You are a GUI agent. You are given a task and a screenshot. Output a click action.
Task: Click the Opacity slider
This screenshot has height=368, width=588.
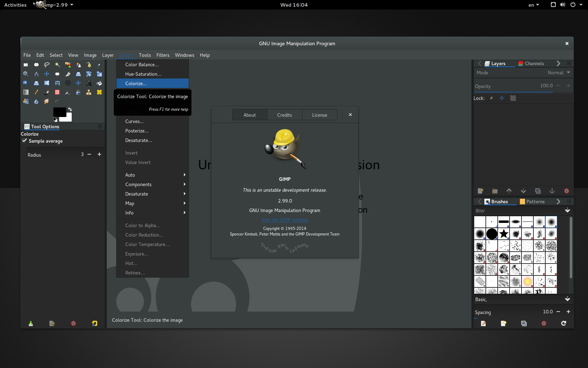[x=513, y=86]
